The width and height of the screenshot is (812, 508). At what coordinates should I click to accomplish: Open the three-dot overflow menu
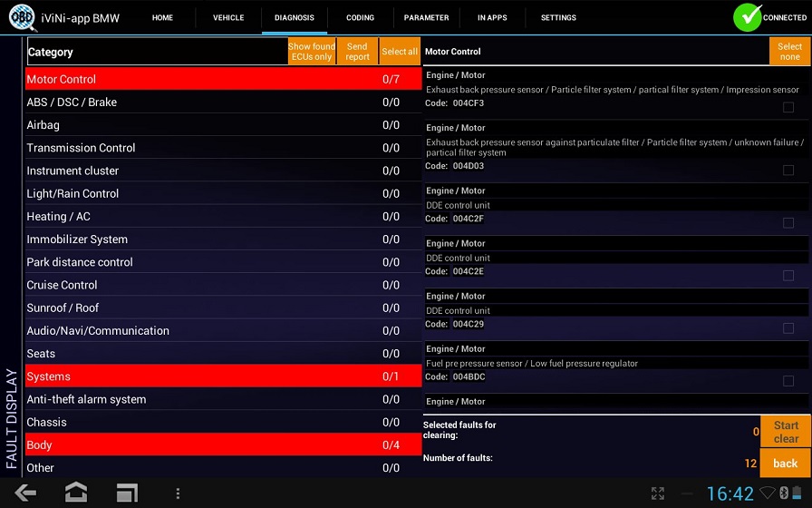pyautogui.click(x=178, y=493)
